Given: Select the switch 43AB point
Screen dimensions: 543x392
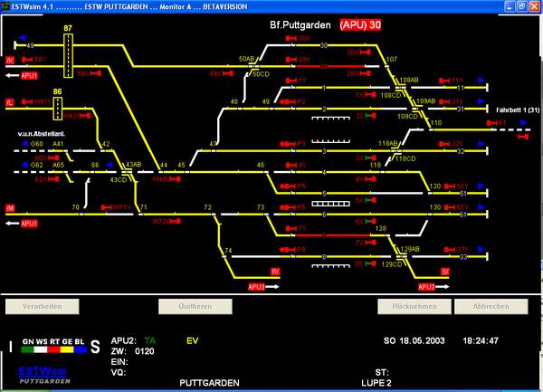Looking at the screenshot, I should 133,165.
